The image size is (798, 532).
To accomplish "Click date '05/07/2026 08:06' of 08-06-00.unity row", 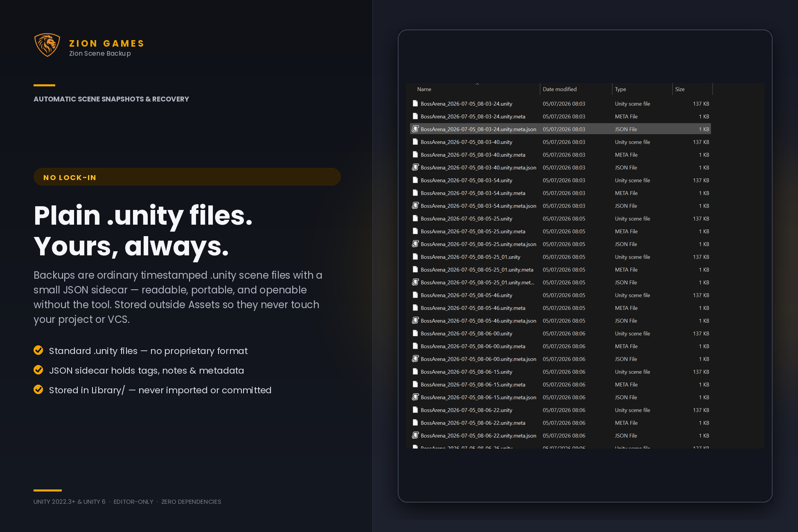I will (x=564, y=334).
